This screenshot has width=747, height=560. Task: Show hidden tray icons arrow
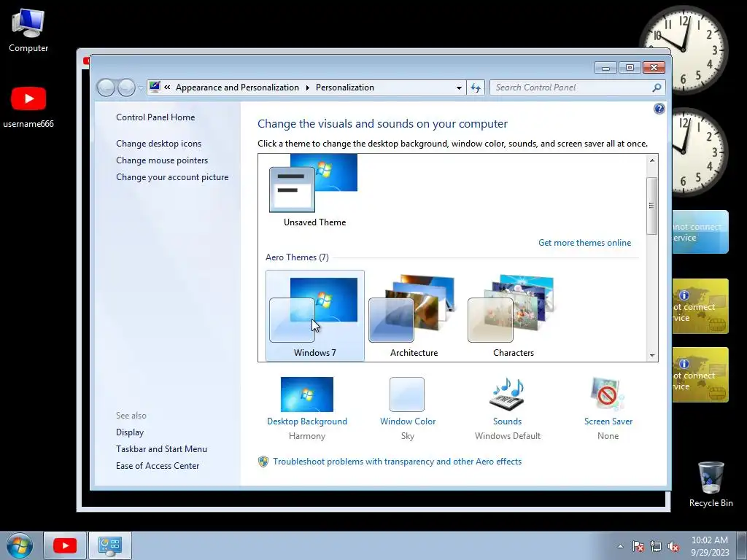pyautogui.click(x=620, y=546)
